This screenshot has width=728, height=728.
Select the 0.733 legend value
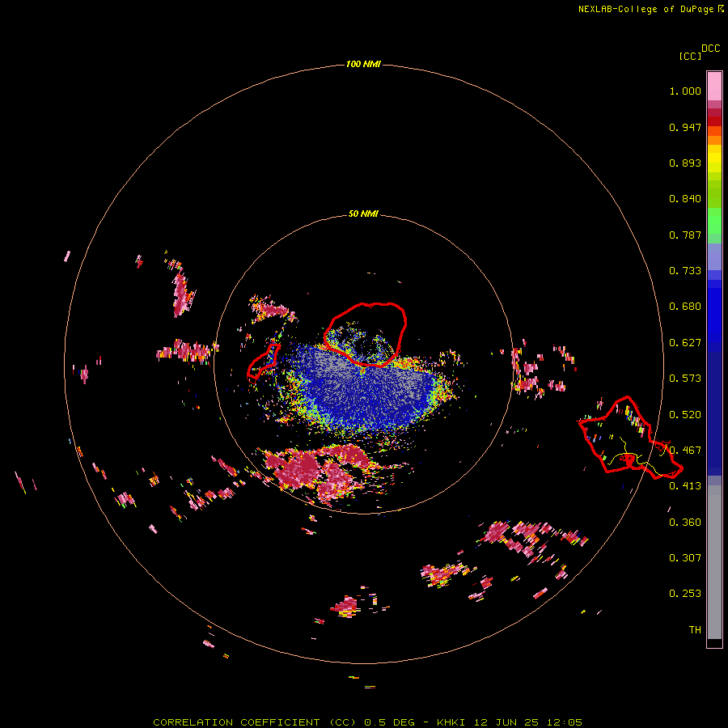click(x=685, y=271)
